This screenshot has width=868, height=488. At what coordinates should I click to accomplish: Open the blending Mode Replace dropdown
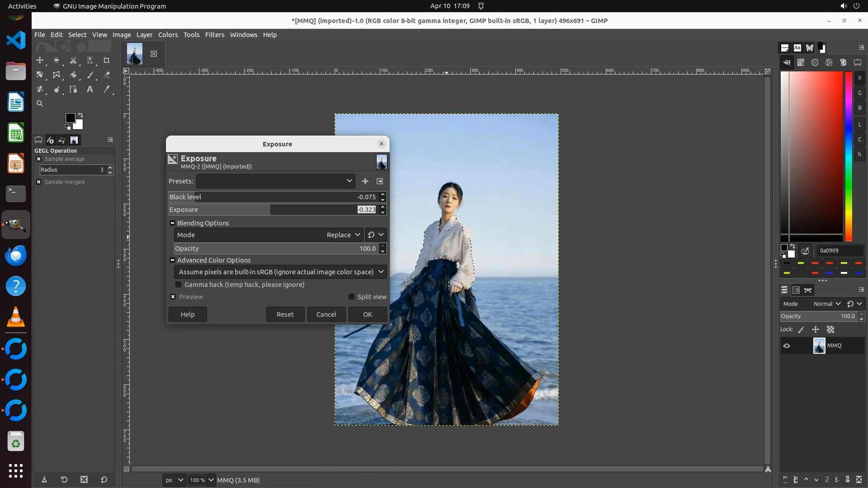[x=343, y=235]
